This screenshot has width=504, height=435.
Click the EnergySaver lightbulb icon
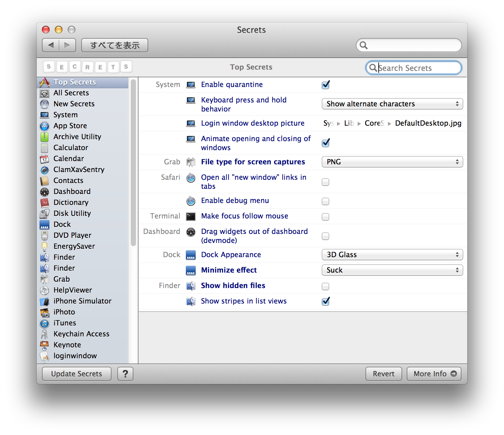[x=44, y=247]
